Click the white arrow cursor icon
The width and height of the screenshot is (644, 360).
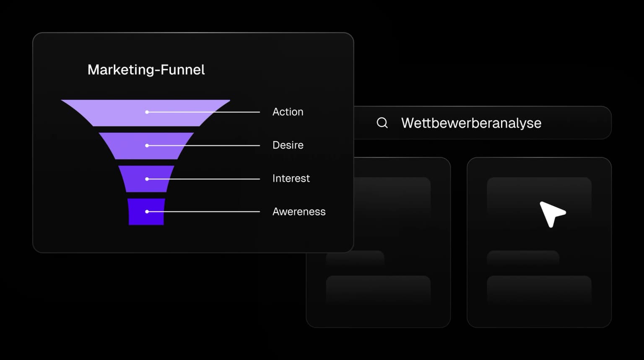pos(552,213)
